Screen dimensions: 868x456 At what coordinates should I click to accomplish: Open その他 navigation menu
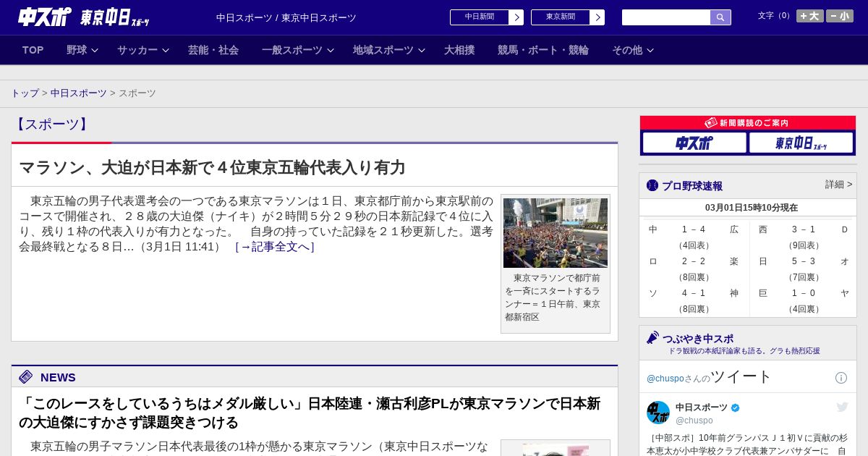[627, 50]
